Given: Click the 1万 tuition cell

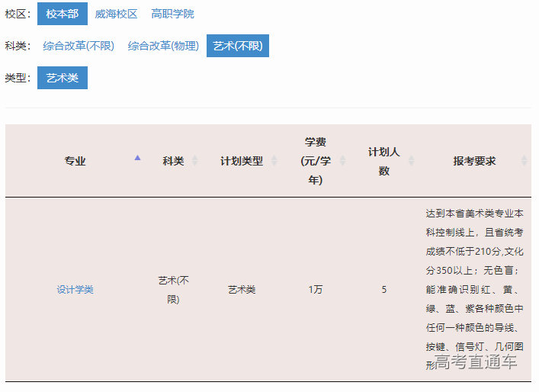Looking at the screenshot, I should [315, 290].
